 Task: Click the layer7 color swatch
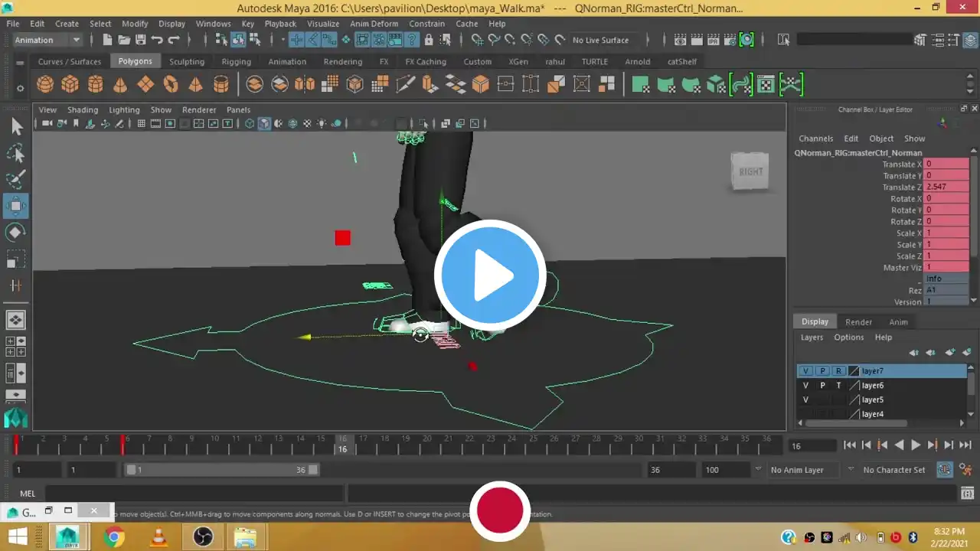point(854,371)
